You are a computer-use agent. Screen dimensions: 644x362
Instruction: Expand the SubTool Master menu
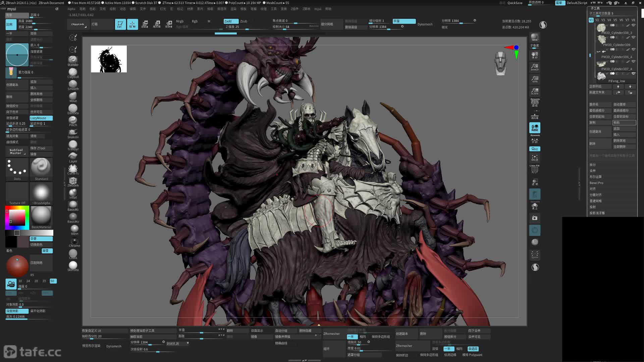pos(16,152)
